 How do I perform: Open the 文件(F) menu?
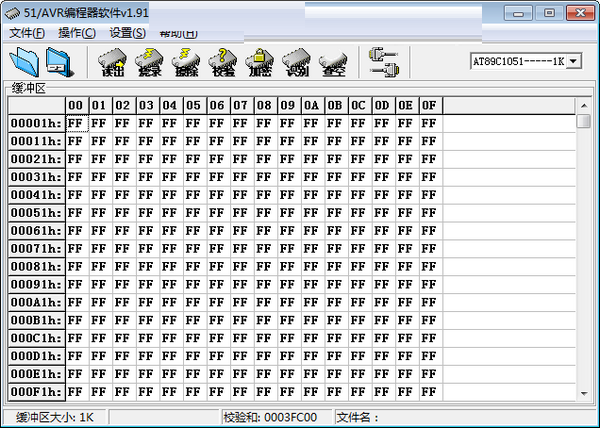(x=27, y=33)
